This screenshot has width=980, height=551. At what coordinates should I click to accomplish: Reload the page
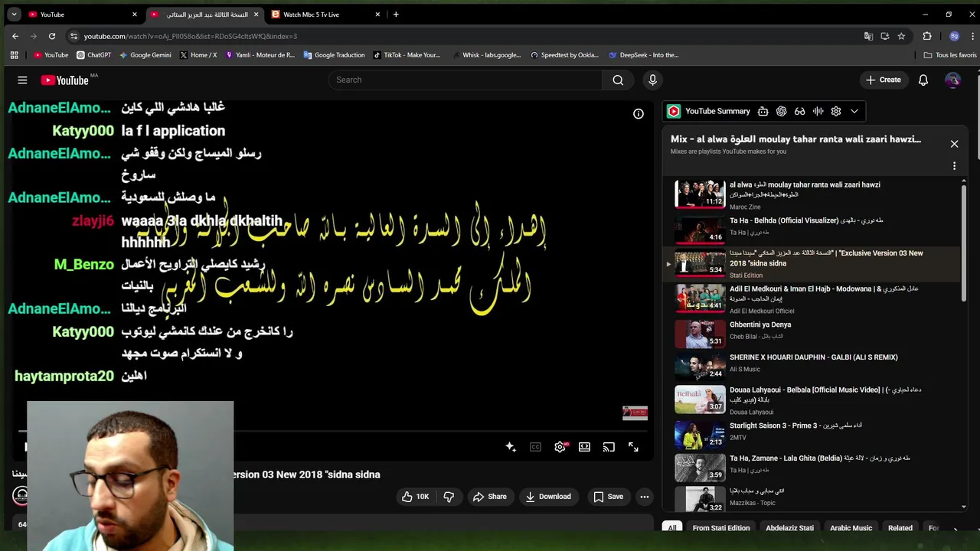click(x=52, y=36)
